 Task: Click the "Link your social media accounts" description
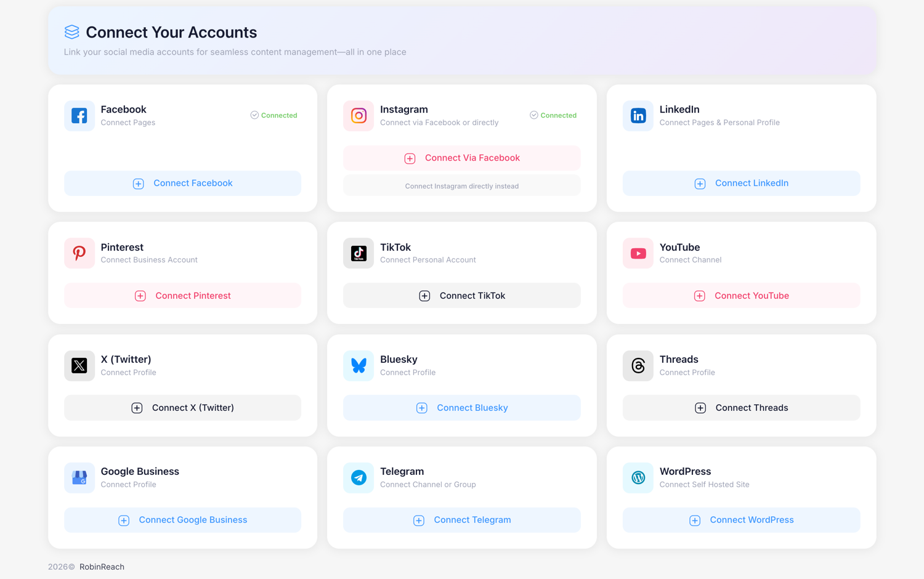click(x=235, y=52)
